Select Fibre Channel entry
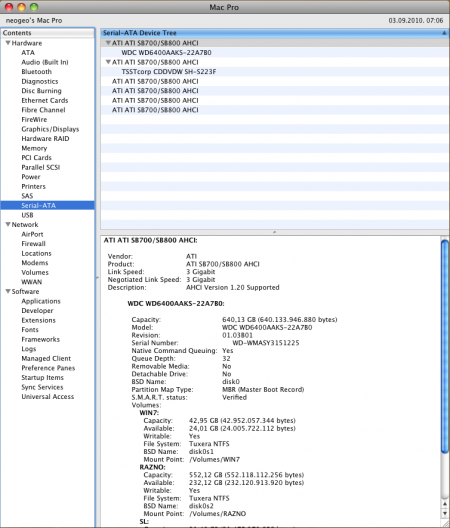Viewport: 450px width, 528px height. [43, 110]
